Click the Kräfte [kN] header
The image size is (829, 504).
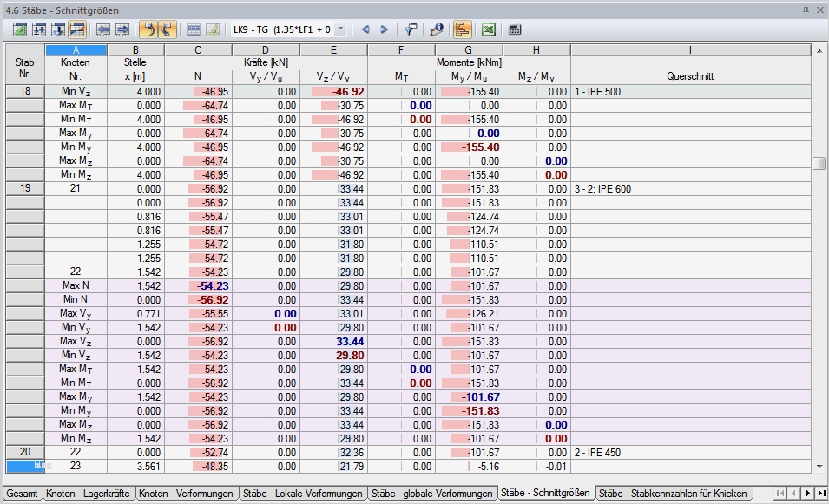[266, 62]
